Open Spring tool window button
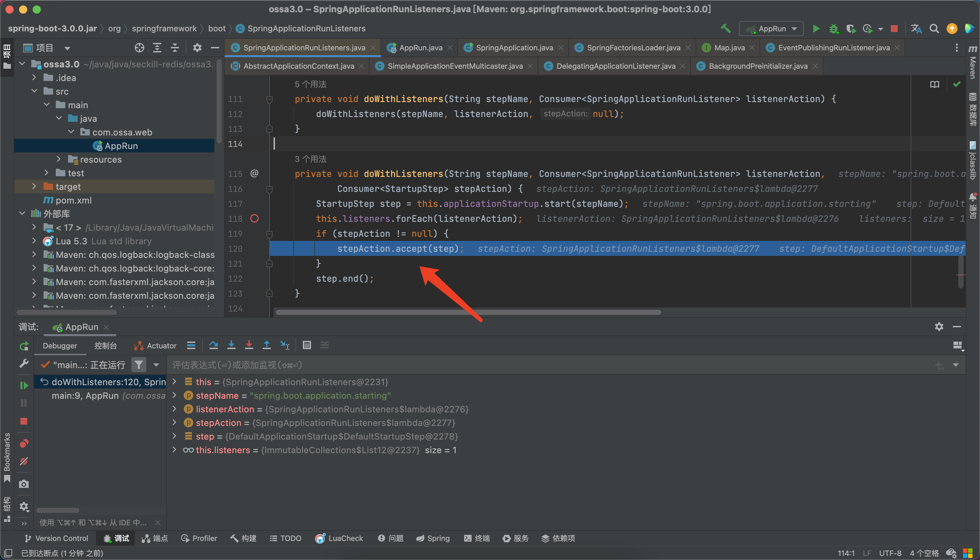Viewport: 980px width, 560px height. (x=433, y=538)
